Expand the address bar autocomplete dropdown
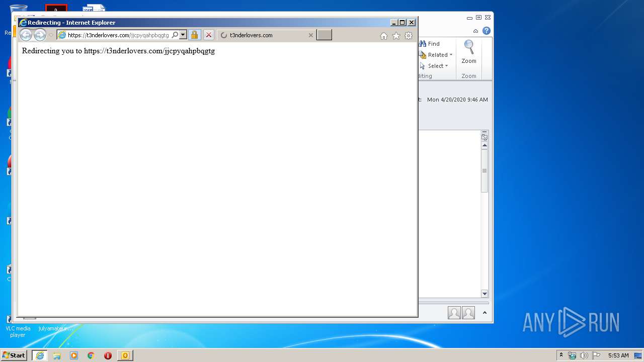 (x=183, y=35)
